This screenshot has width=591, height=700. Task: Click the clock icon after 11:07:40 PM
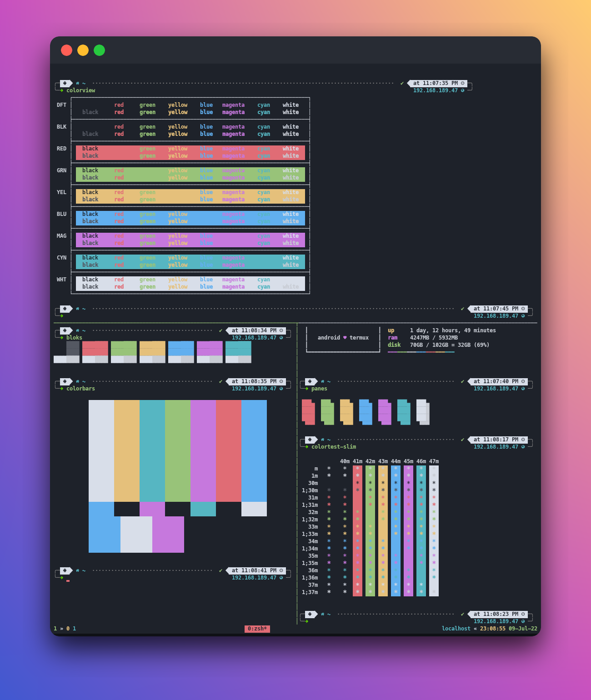pos(523,381)
